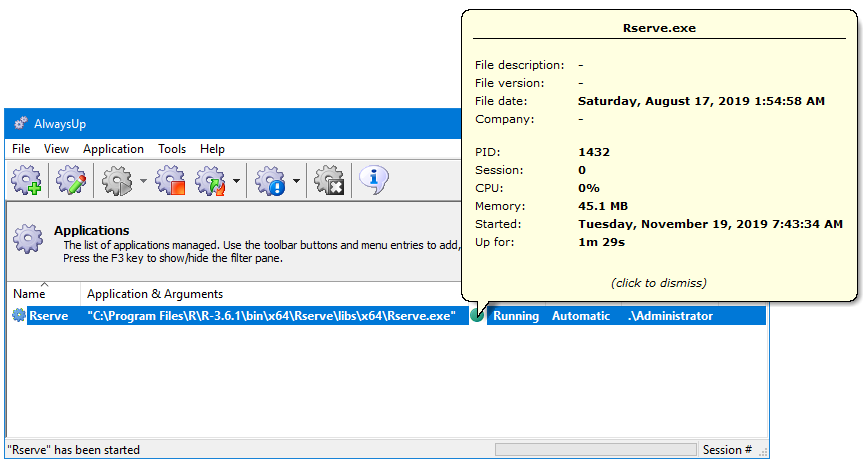The image size is (868, 463).
Task: Dismiss the Rserve.exe info tooltip
Action: pos(659,283)
